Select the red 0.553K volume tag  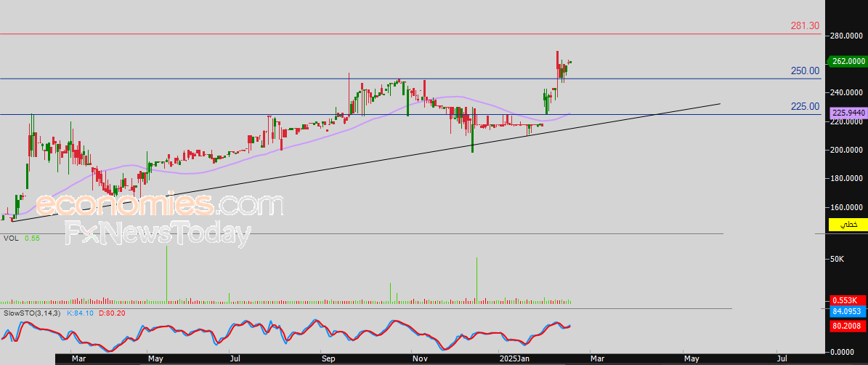click(x=848, y=300)
